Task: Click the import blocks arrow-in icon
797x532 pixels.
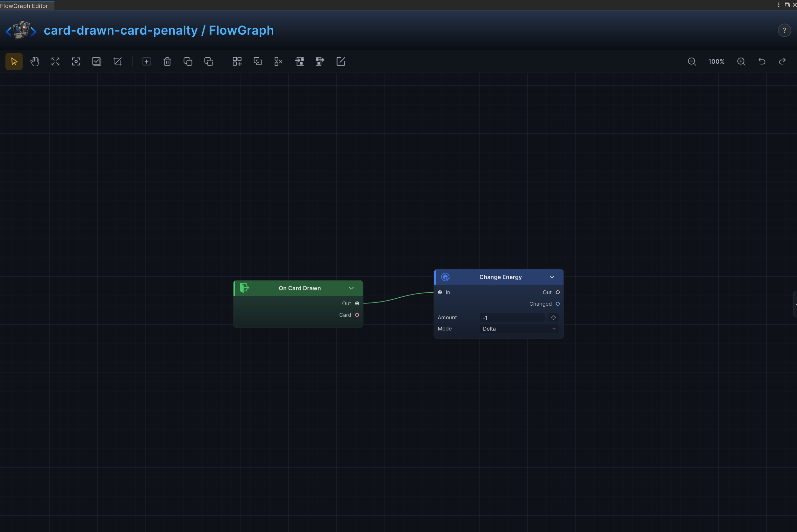Action: point(299,61)
